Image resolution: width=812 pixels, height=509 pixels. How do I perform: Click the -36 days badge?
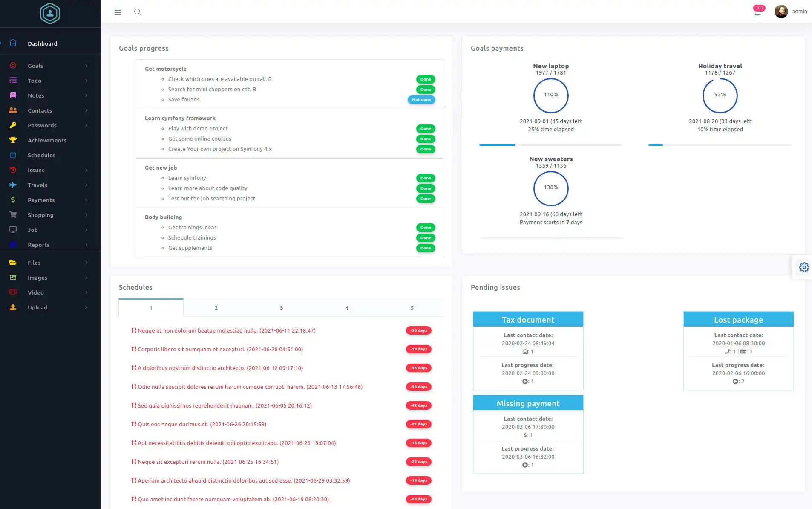point(418,330)
